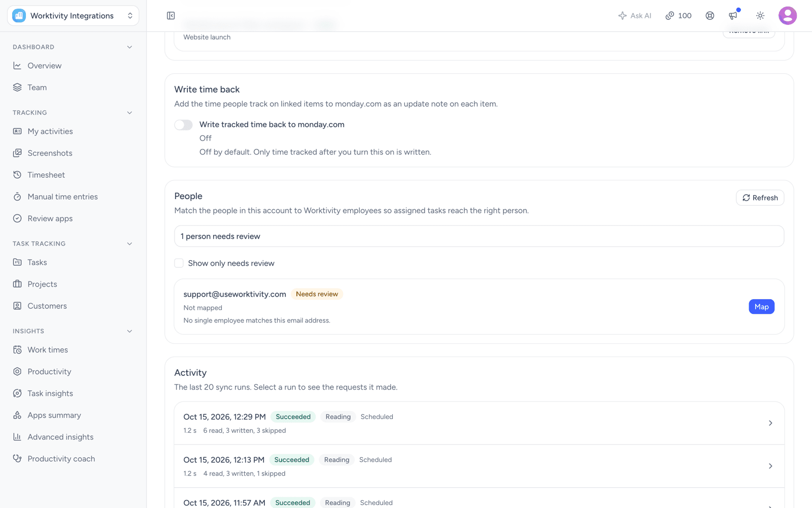Viewport: 812px width, 508px height.
Task: Open announcements megaphone icon
Action: [733, 16]
